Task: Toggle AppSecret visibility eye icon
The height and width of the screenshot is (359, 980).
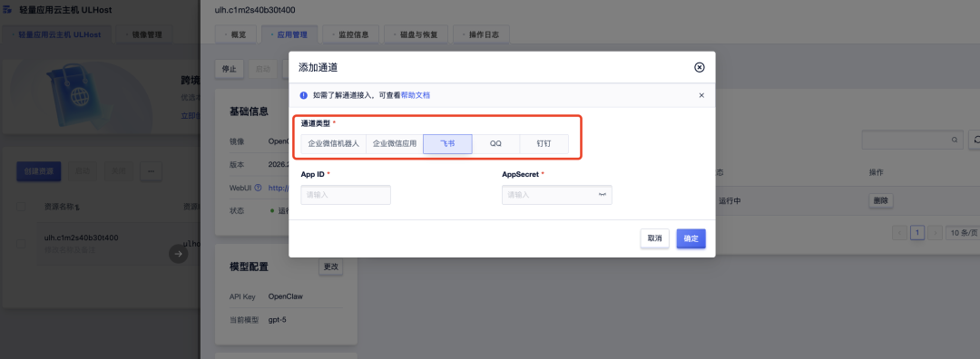Action: click(x=603, y=195)
